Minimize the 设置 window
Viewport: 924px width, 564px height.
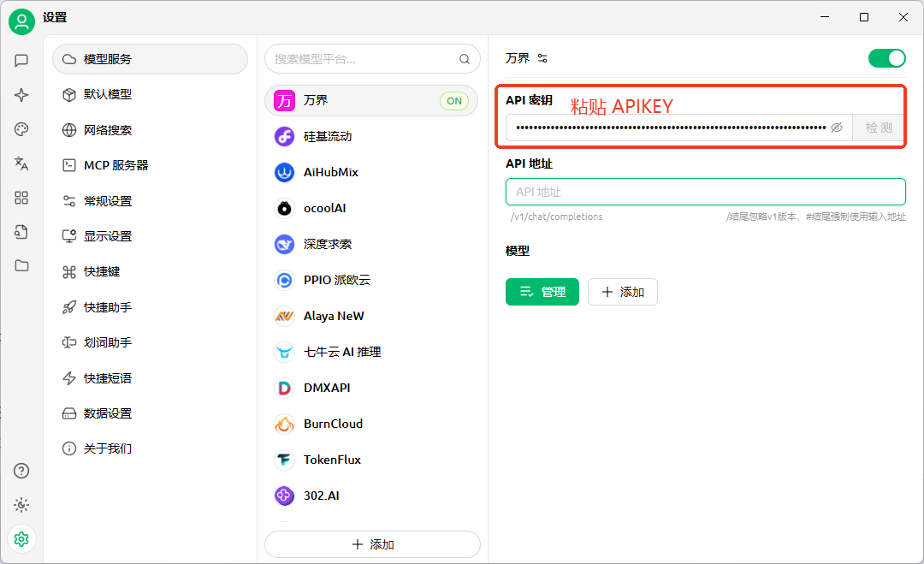[x=825, y=17]
